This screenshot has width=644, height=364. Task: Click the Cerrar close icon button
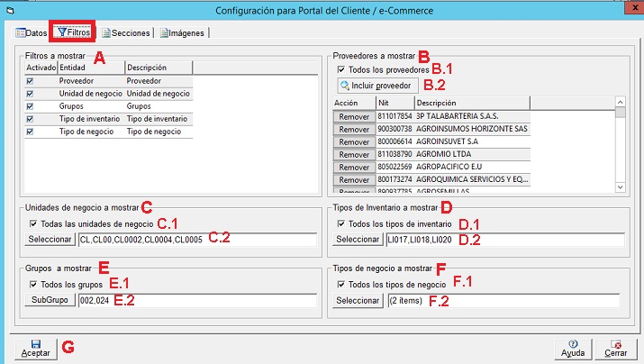point(616,348)
